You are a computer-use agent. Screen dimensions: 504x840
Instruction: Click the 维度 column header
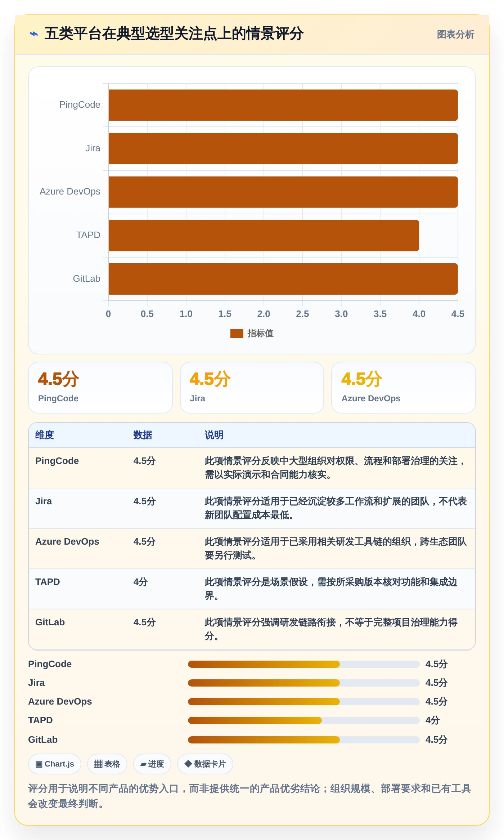45,435
